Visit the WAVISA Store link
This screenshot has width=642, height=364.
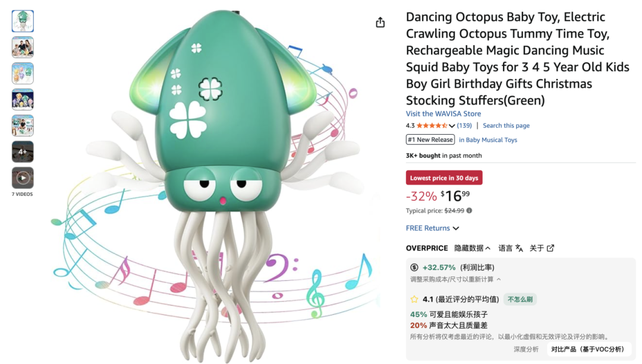coord(443,114)
